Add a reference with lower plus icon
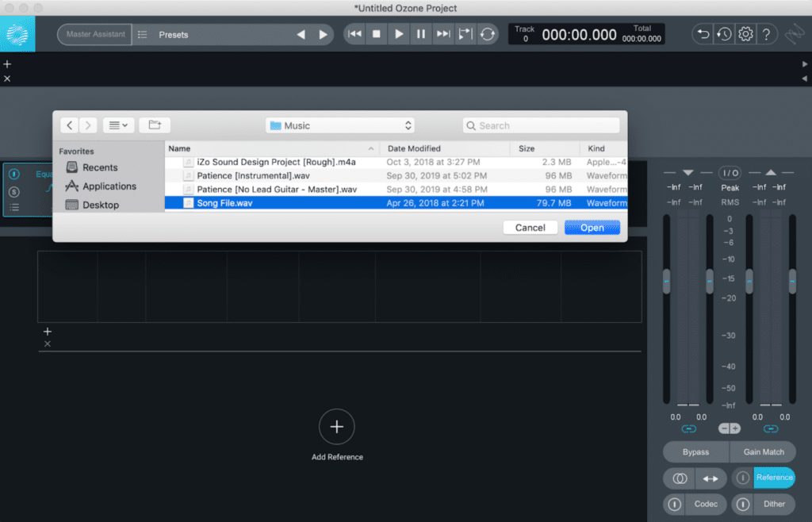 (x=48, y=332)
